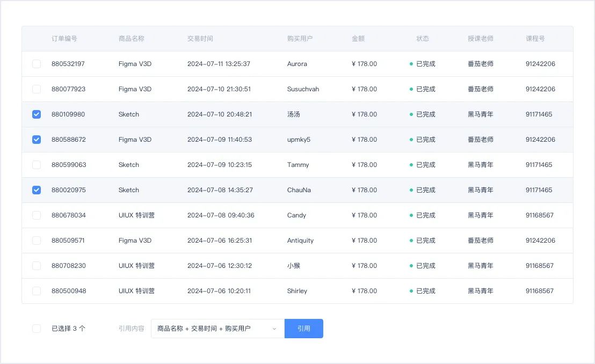Click the 金额 column header
Image resolution: width=595 pixels, height=364 pixels.
point(358,38)
